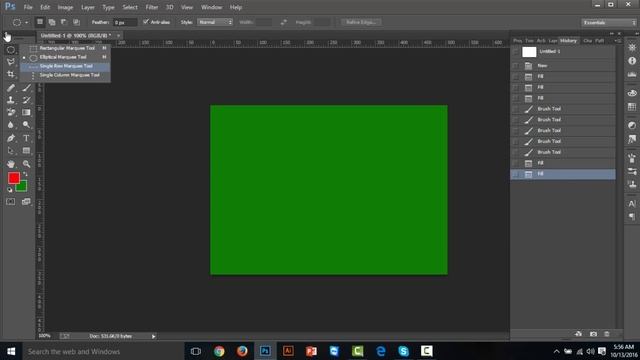Screen dimensions: 640x360
Task: Select the Clone Stamp tool
Action: (x=11, y=100)
